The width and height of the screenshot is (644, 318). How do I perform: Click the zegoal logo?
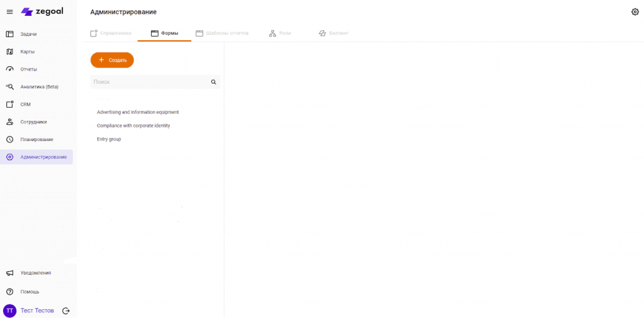[x=42, y=11]
